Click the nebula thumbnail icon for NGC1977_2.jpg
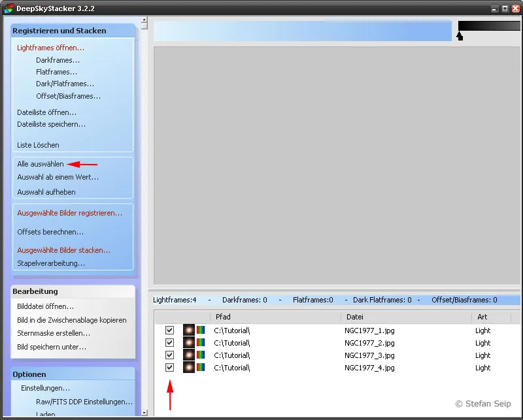523x420 pixels. click(189, 343)
